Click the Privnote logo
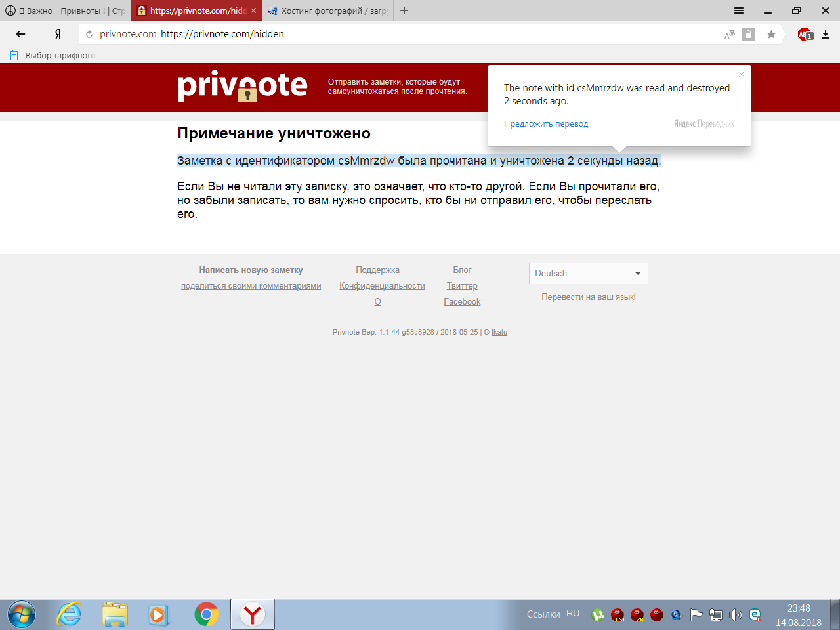This screenshot has width=840, height=630. tap(242, 86)
